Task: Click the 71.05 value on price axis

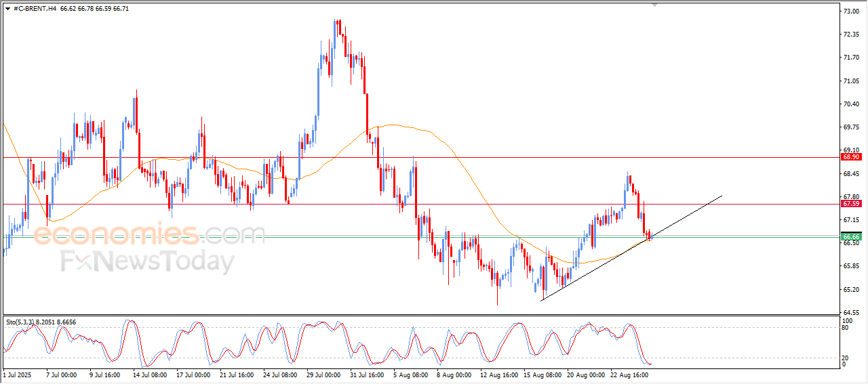Action: [x=851, y=81]
